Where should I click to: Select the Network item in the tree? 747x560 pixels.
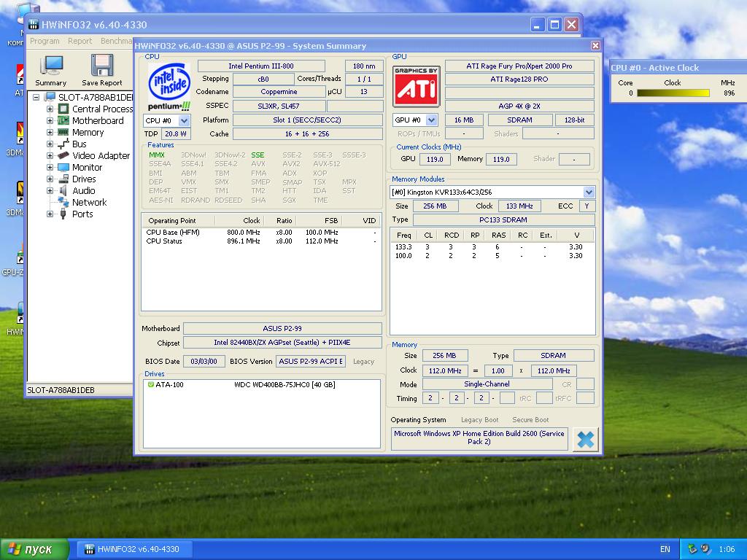click(89, 203)
